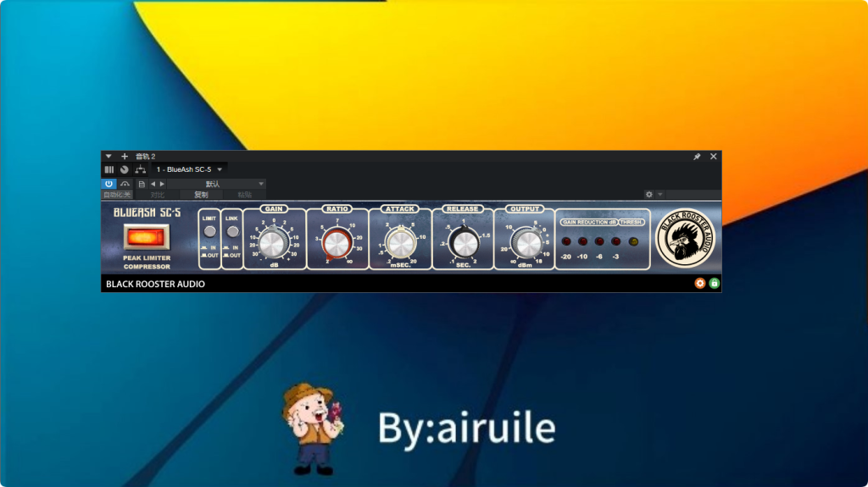
Task: Click the -10 gain reduction LED
Action: [x=583, y=241]
